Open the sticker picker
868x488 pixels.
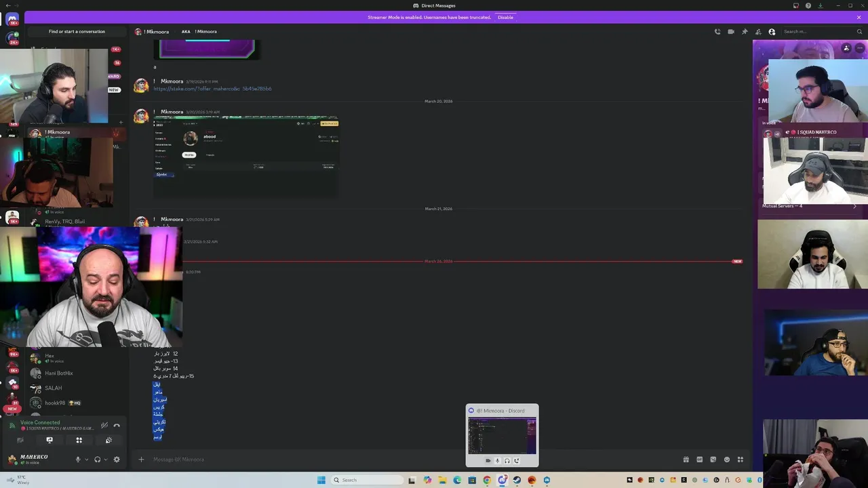tap(713, 460)
